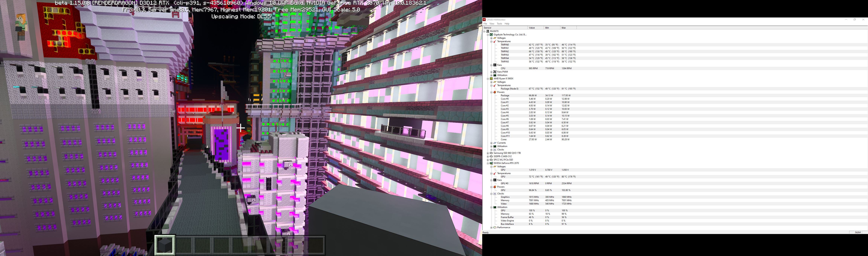Open the View menu

(492, 24)
